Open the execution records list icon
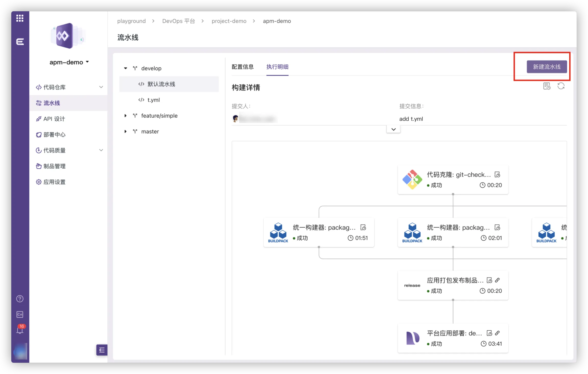 point(547,86)
